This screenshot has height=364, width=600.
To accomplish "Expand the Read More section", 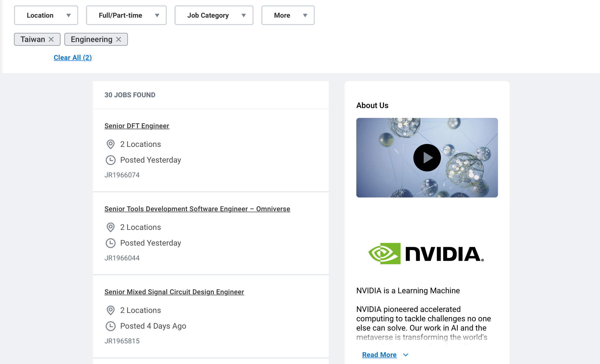I will pyautogui.click(x=379, y=355).
